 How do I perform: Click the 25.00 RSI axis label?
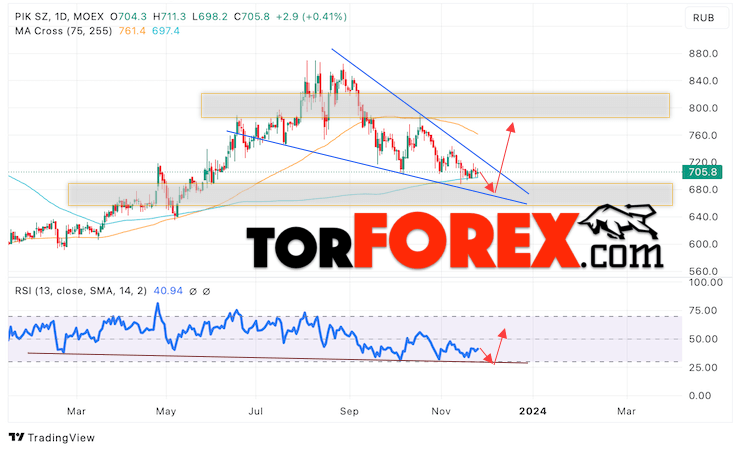click(703, 367)
